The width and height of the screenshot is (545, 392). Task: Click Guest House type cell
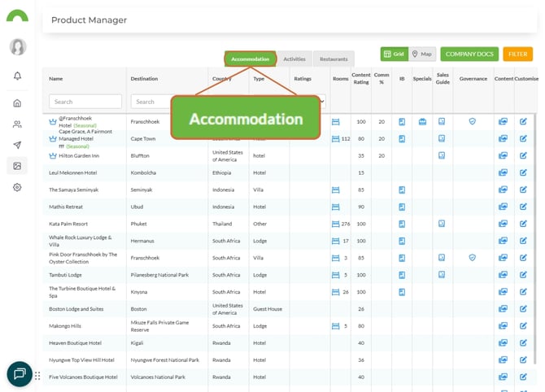click(x=268, y=309)
